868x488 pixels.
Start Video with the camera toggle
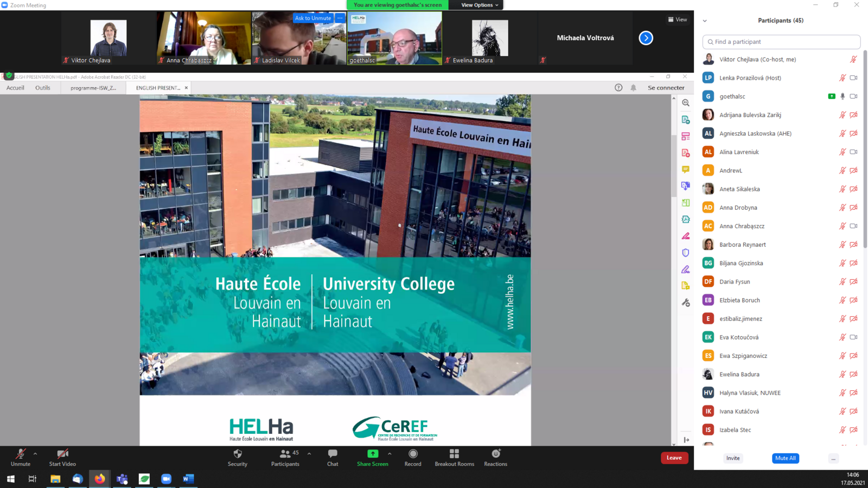(62, 454)
